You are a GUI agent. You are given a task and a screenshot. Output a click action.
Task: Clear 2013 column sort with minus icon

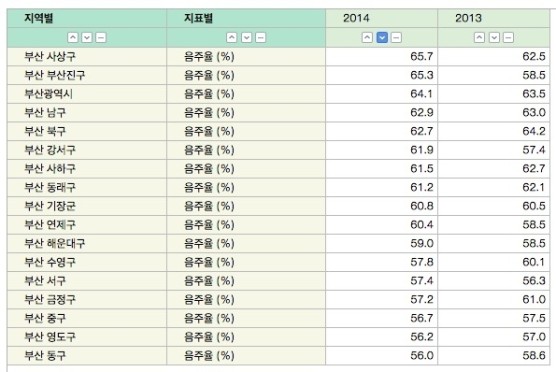click(x=508, y=38)
